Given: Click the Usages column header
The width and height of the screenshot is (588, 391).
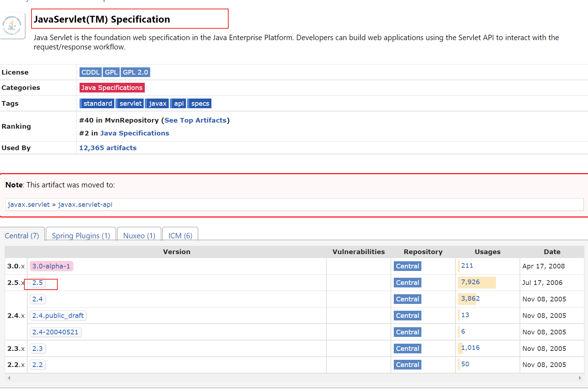Looking at the screenshot, I should (x=488, y=252).
